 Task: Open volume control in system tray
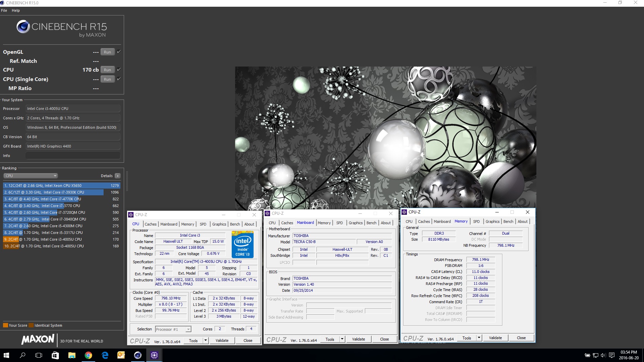pyautogui.click(x=603, y=355)
